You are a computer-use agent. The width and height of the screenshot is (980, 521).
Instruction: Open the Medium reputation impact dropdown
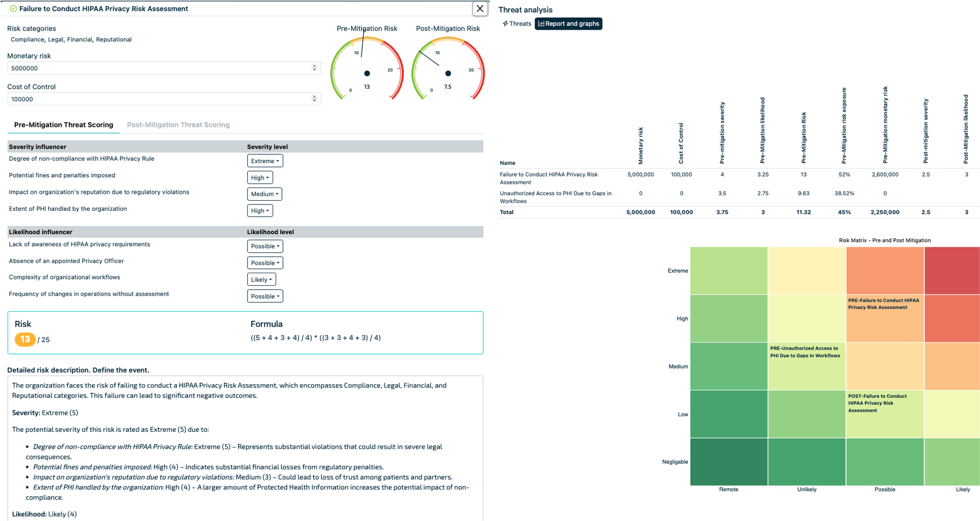pos(264,194)
